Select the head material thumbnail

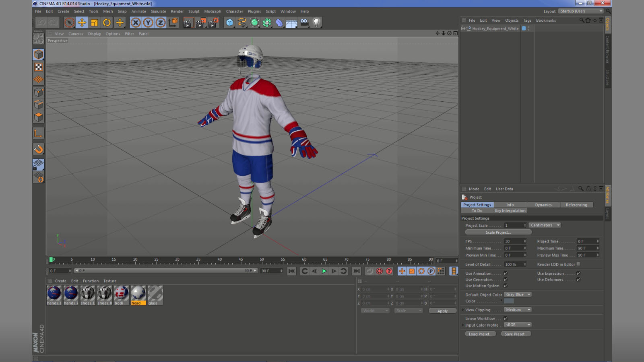coord(138,295)
